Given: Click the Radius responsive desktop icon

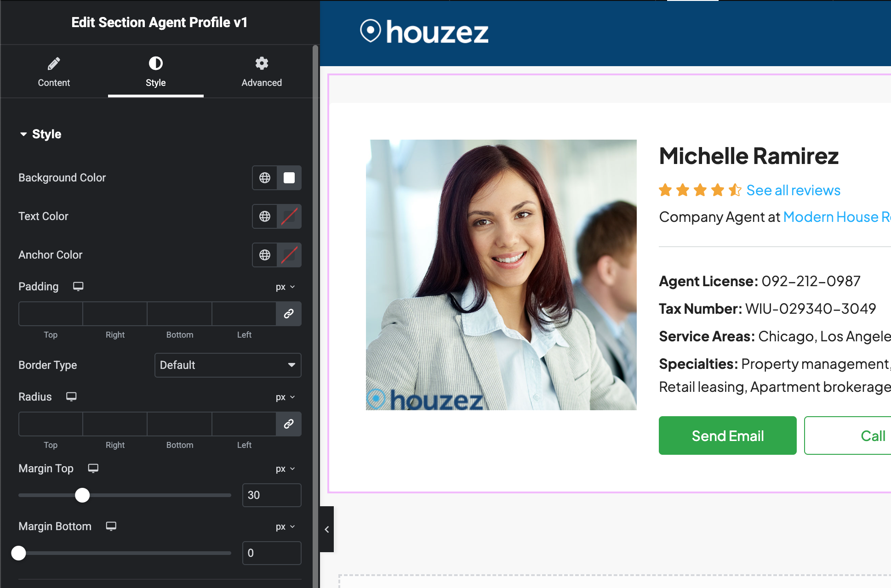Looking at the screenshot, I should tap(71, 396).
